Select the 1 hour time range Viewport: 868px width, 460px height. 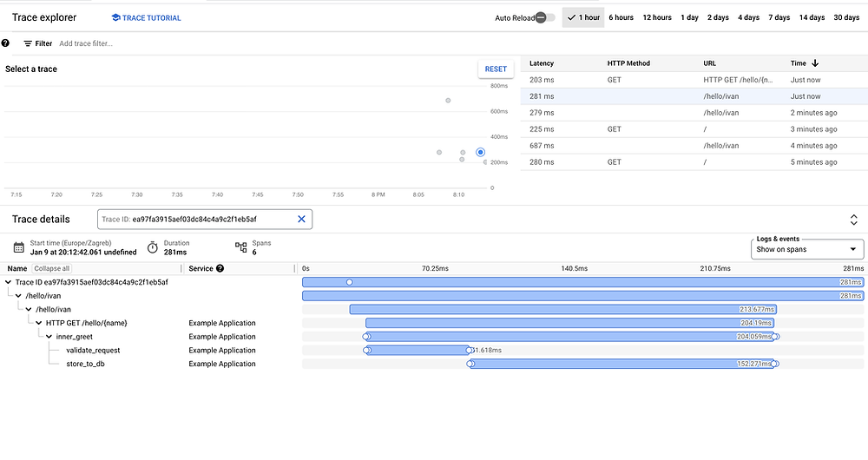click(583, 17)
